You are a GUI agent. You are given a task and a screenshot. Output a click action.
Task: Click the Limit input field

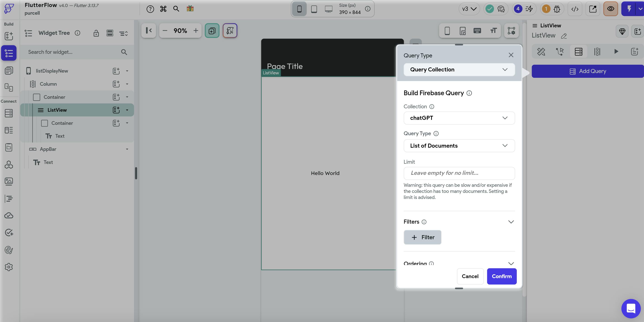pyautogui.click(x=459, y=173)
